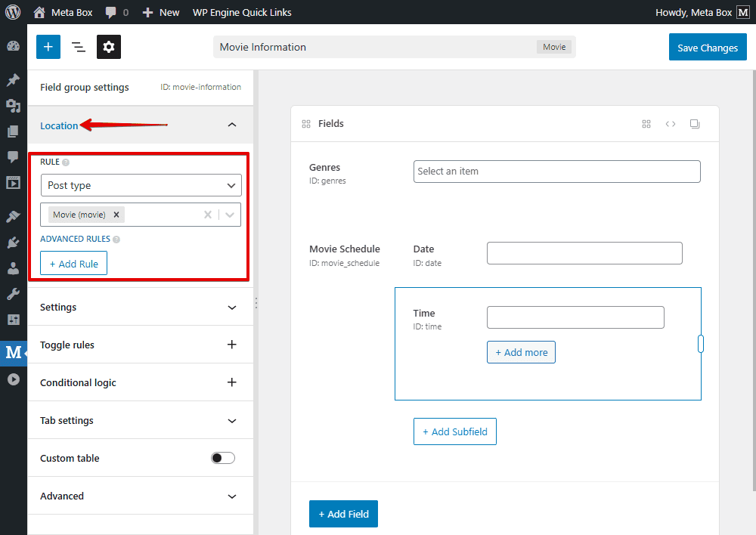The image size is (756, 535).
Task: Toggle the Custom table switch
Action: (x=223, y=458)
